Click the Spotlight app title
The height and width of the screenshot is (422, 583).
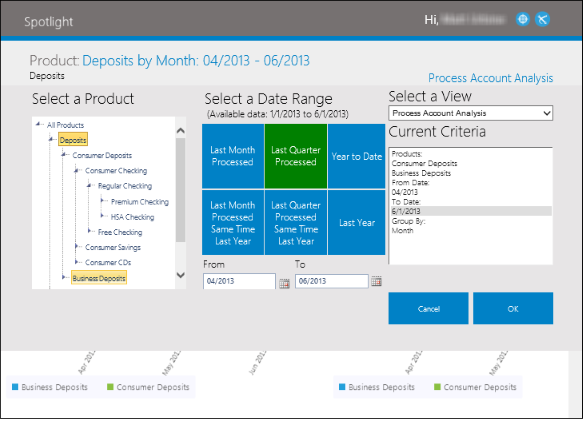(x=48, y=22)
